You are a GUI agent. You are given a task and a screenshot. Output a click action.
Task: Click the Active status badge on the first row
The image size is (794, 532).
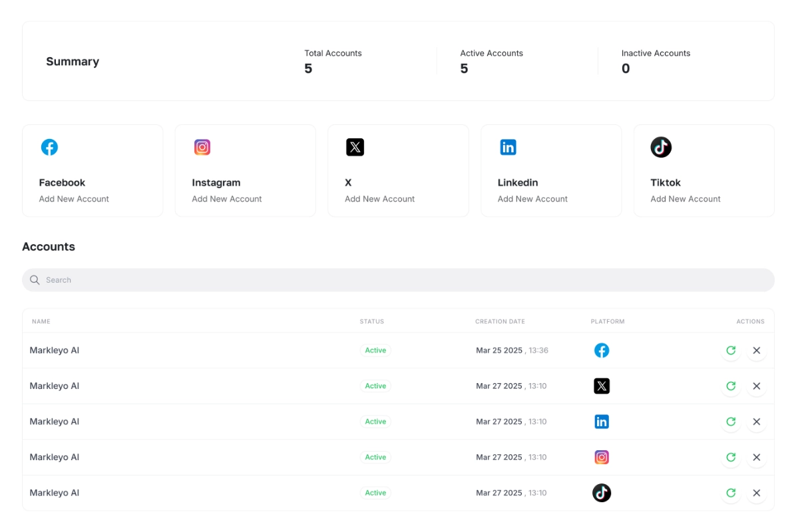click(375, 350)
